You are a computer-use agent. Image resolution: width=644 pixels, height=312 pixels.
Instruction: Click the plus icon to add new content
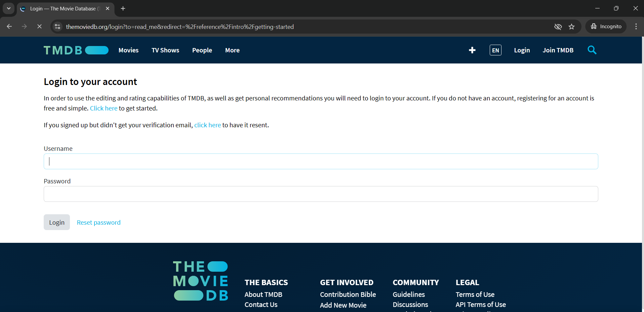click(x=472, y=50)
